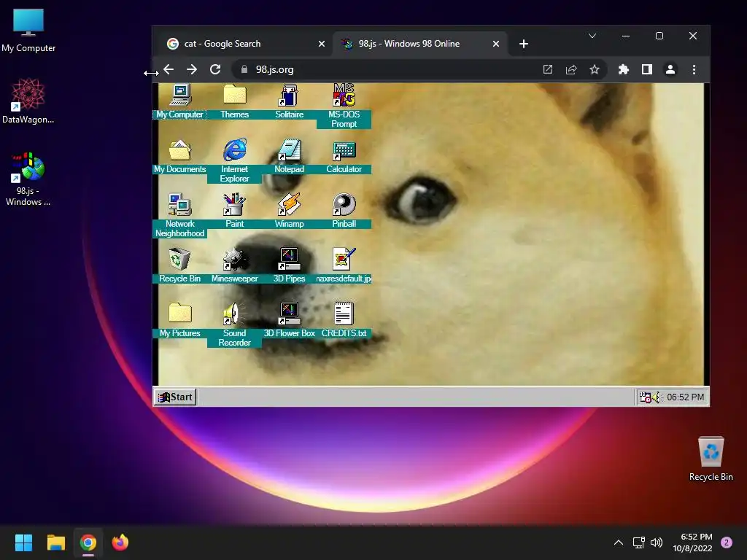
Task: Select the DataWagon shortcut on the desktop
Action: (28, 101)
